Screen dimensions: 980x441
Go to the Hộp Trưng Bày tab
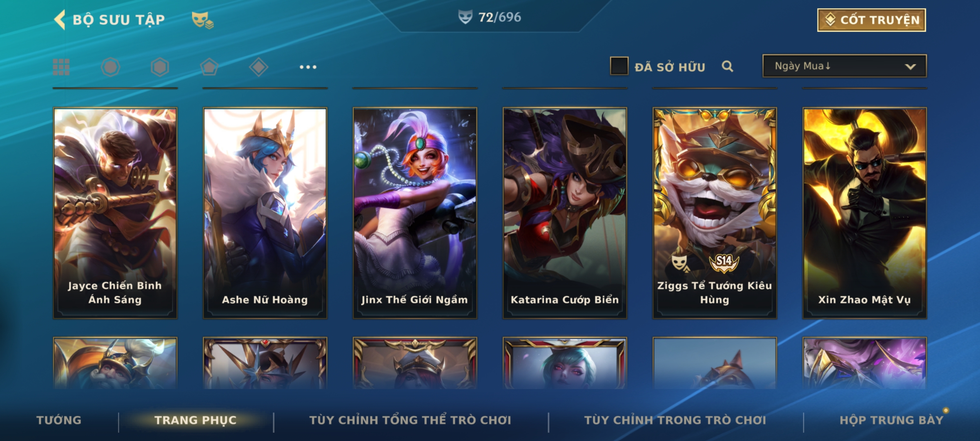891,420
